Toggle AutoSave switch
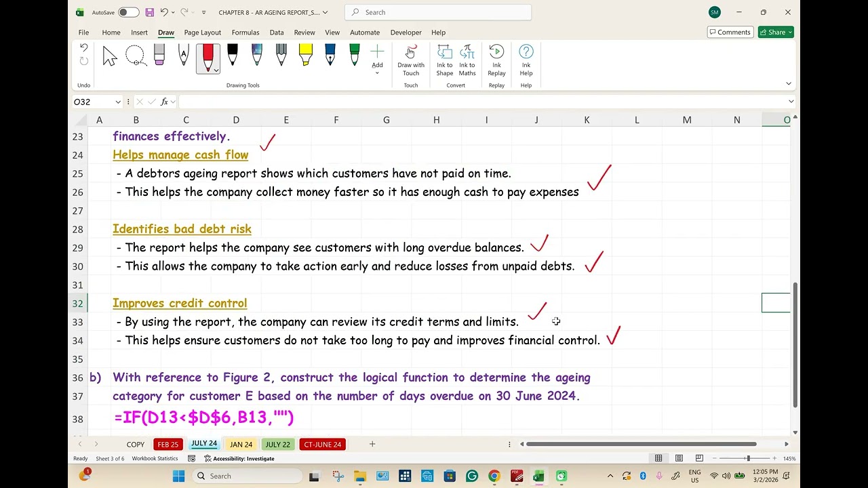This screenshot has height=488, width=868. click(x=127, y=12)
